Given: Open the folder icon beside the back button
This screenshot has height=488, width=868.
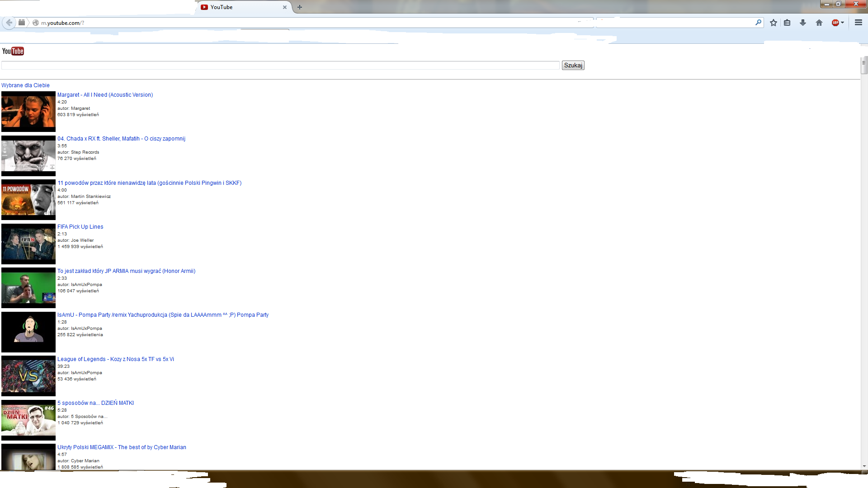Looking at the screenshot, I should pyautogui.click(x=22, y=23).
